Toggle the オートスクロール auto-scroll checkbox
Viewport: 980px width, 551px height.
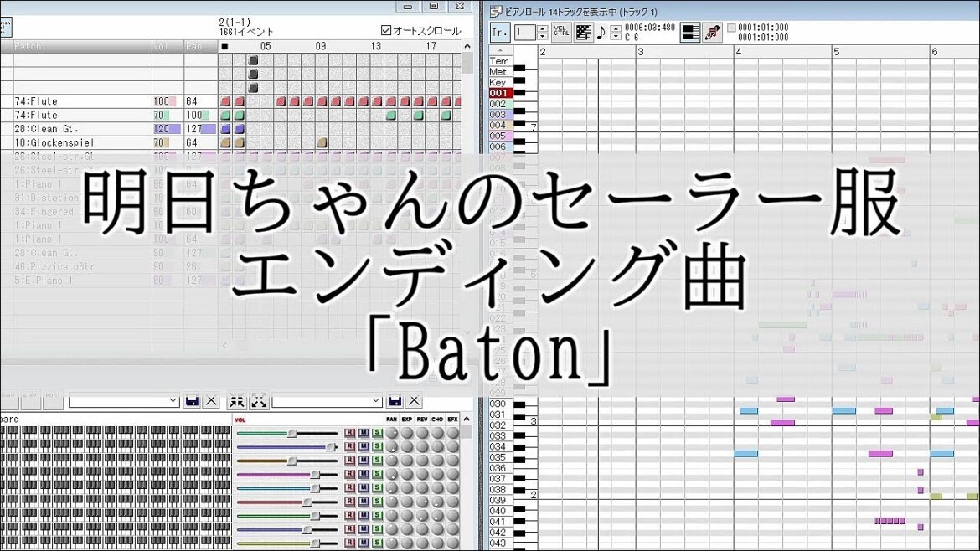(384, 29)
